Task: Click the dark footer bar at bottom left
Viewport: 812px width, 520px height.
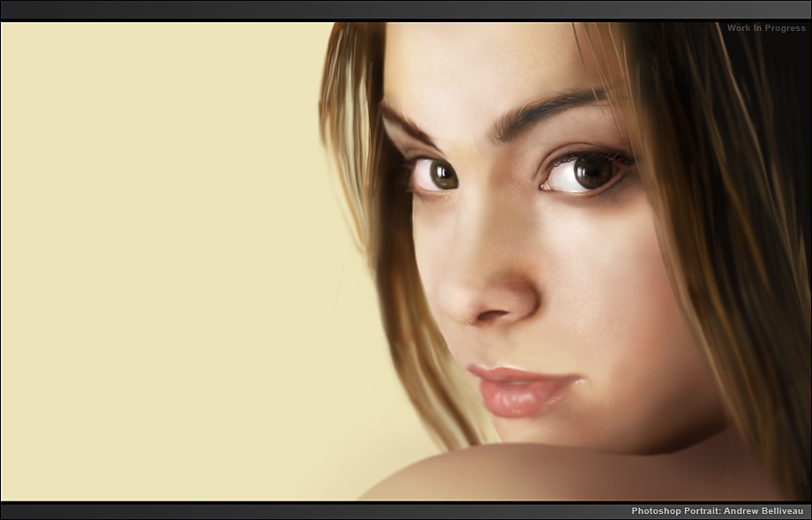Action: tap(177, 511)
